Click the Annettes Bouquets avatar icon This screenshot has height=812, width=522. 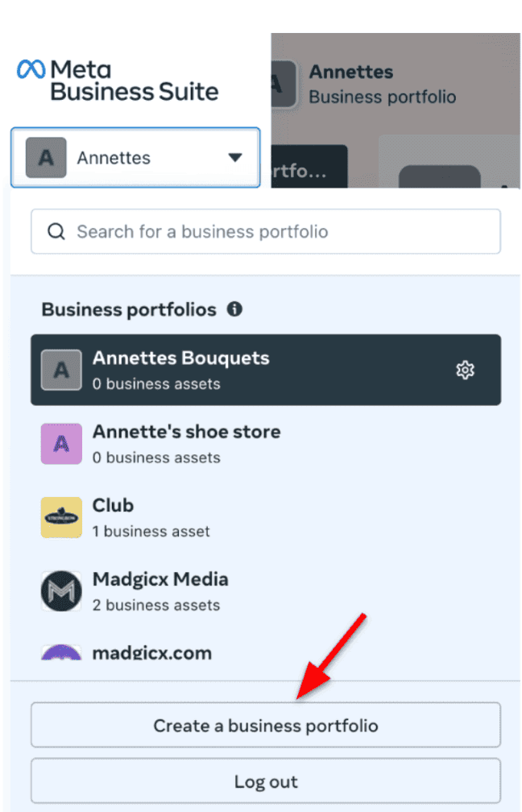pos(61,370)
